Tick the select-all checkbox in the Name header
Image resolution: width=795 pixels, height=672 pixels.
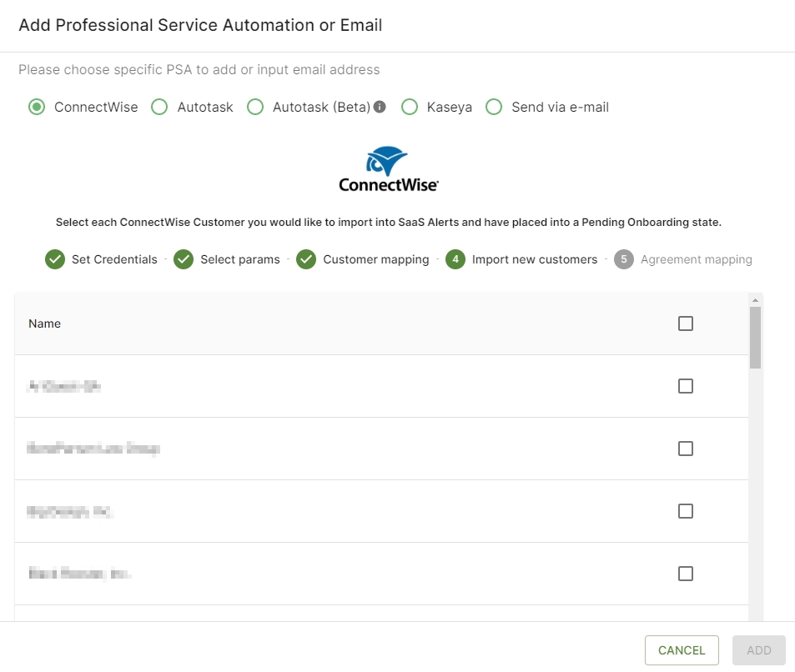pos(686,323)
